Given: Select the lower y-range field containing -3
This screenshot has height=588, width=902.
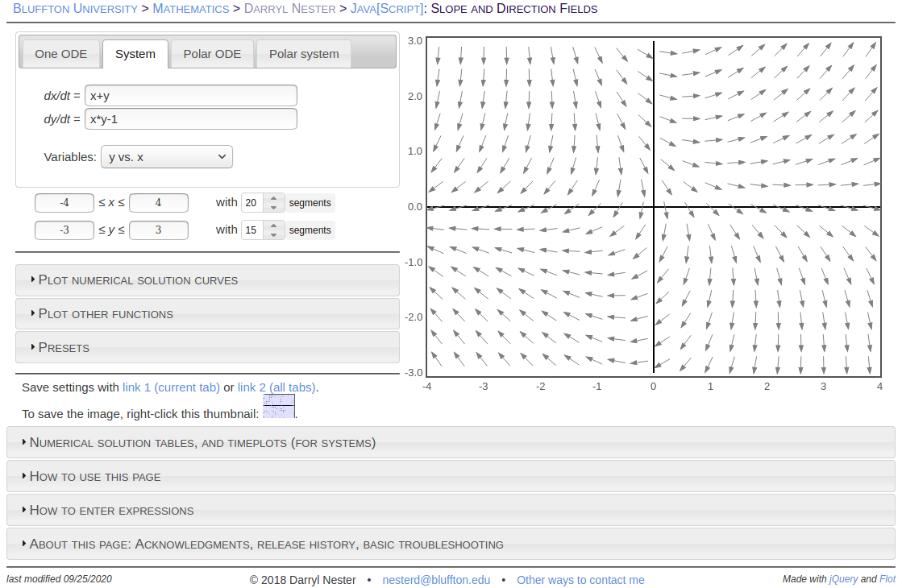Looking at the screenshot, I should pos(64,230).
